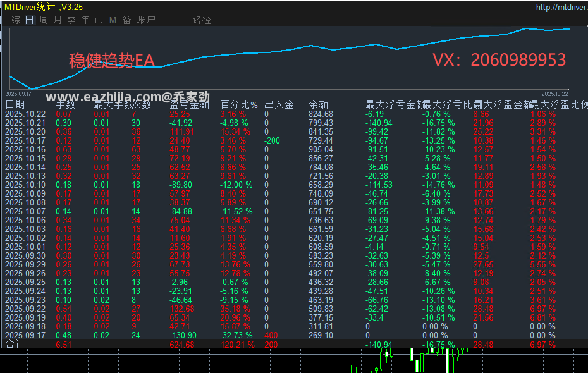This screenshot has height=373, width=588.
Task: Click total profit 624.68 in totals row
Action: [182, 344]
